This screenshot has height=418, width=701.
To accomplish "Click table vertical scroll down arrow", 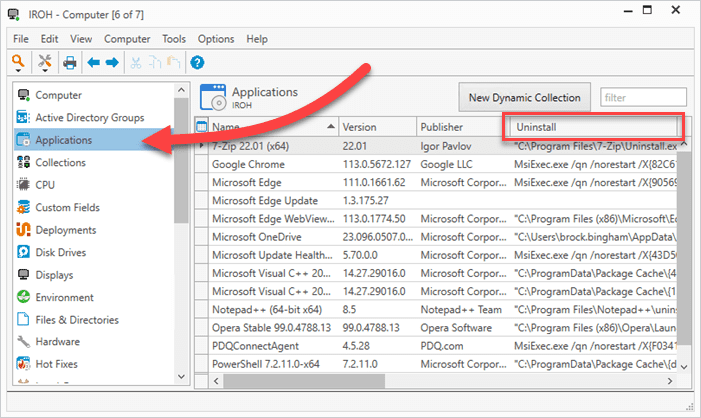I will click(684, 367).
